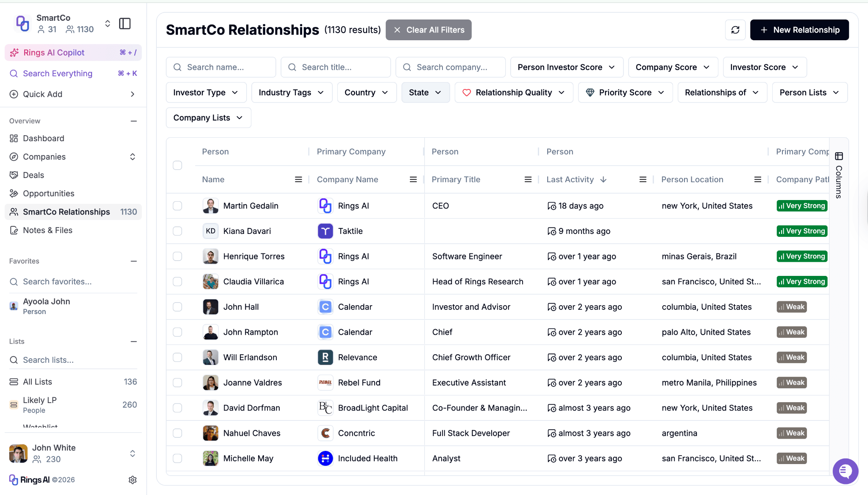Image resolution: width=868 pixels, height=495 pixels.
Task: Click the Search name field
Action: [221, 67]
